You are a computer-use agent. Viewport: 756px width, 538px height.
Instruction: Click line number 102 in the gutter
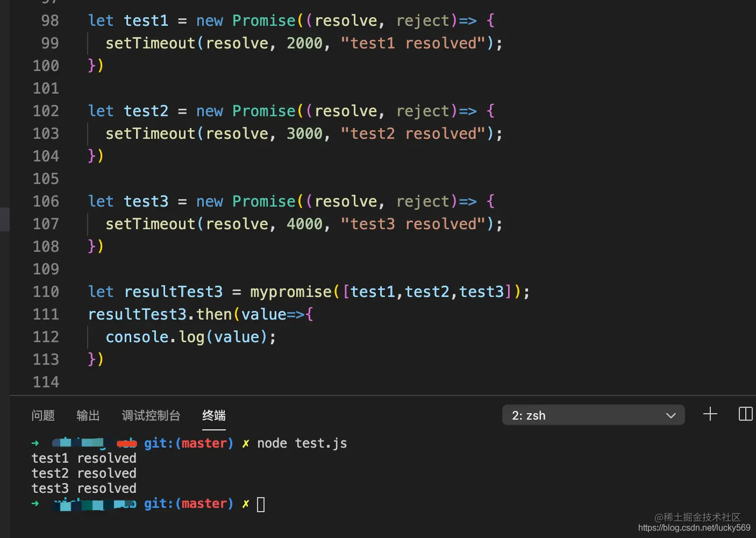[x=46, y=111]
